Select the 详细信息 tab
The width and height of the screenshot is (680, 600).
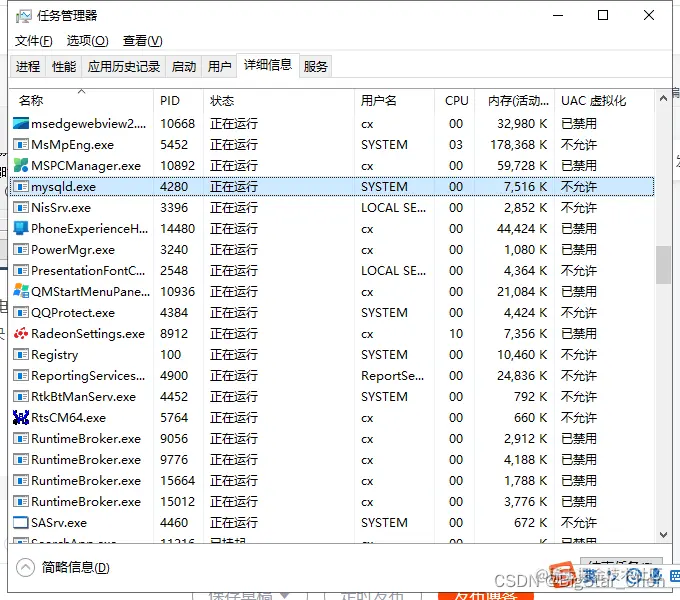coord(268,65)
